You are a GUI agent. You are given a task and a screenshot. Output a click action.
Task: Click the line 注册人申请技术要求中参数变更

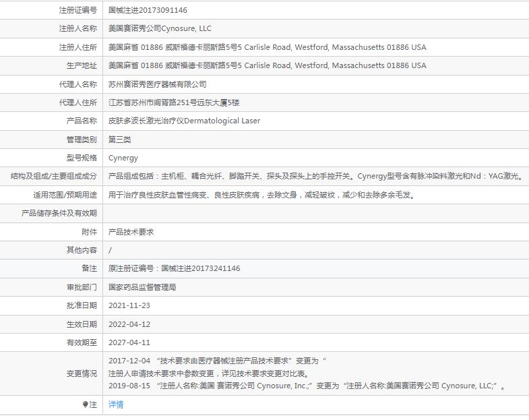pyautogui.click(x=209, y=373)
